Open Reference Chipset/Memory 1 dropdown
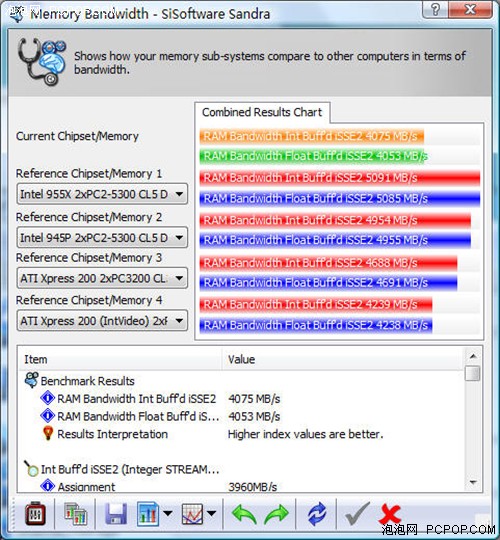This screenshot has height=540, width=500. 102,194
